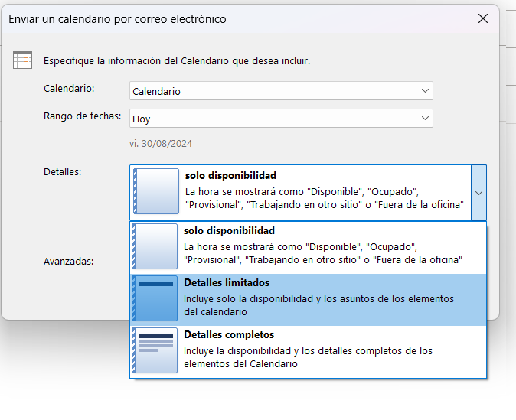This screenshot has height=420, width=516.
Task: Open the Calendario combo box
Action: click(x=280, y=91)
